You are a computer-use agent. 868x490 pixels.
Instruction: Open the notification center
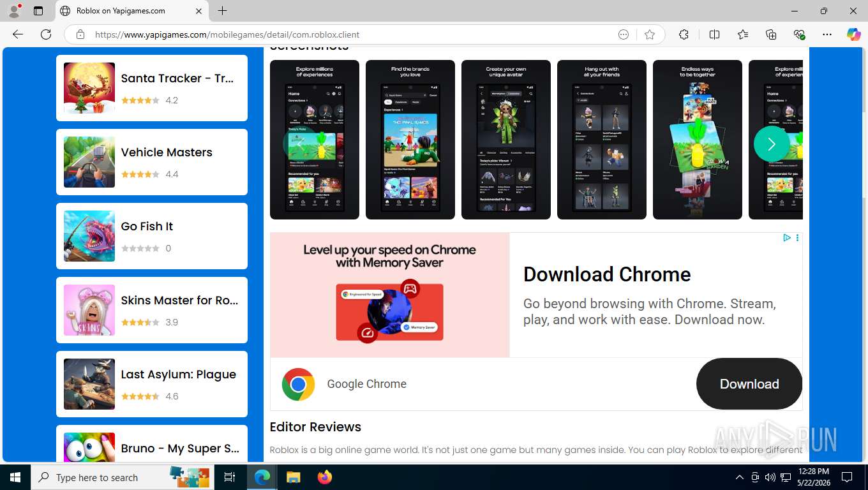click(847, 477)
